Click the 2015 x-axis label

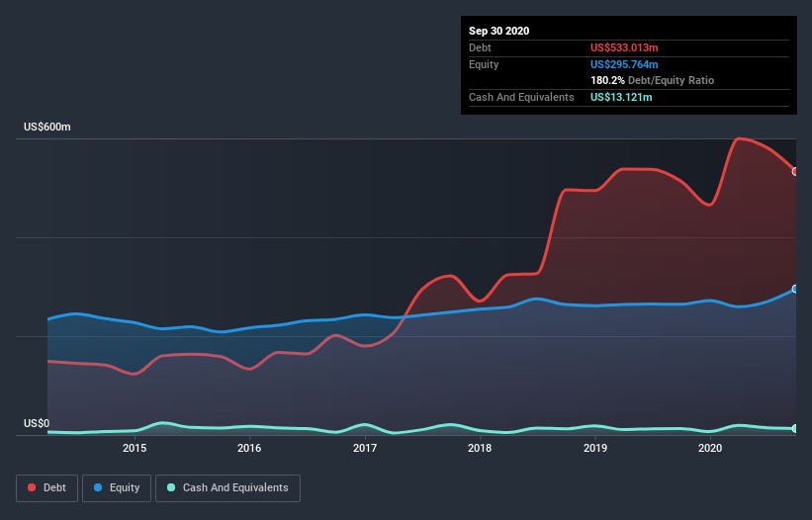[135, 448]
